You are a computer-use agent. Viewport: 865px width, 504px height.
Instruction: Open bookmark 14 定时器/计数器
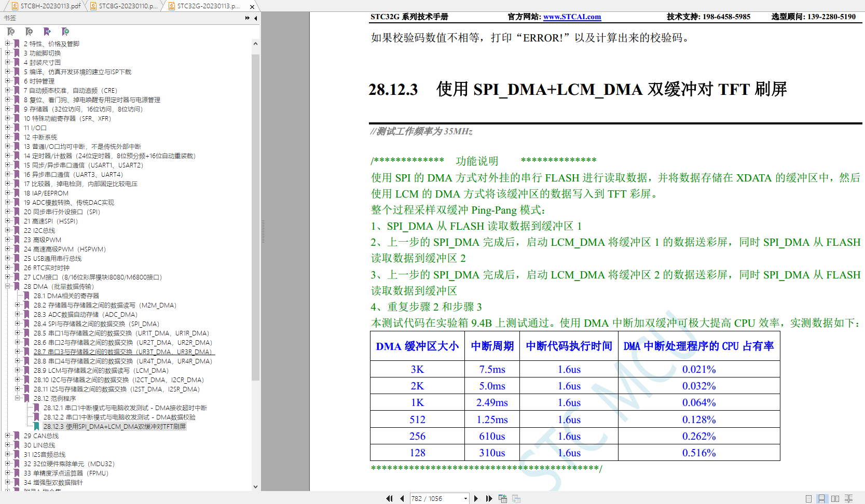(x=109, y=156)
